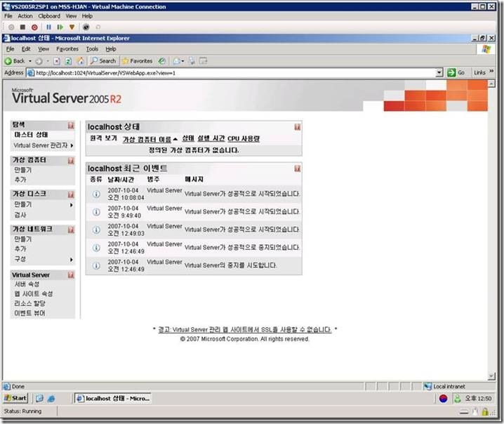This screenshot has width=504, height=424.
Task: Open 리소스 할당 link
Action: tap(29, 303)
